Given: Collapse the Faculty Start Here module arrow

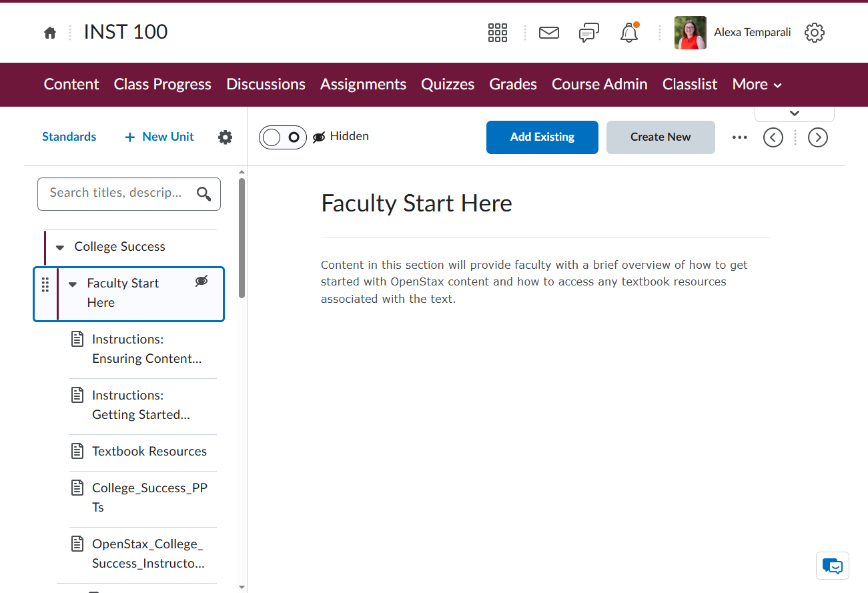Looking at the screenshot, I should [x=73, y=284].
